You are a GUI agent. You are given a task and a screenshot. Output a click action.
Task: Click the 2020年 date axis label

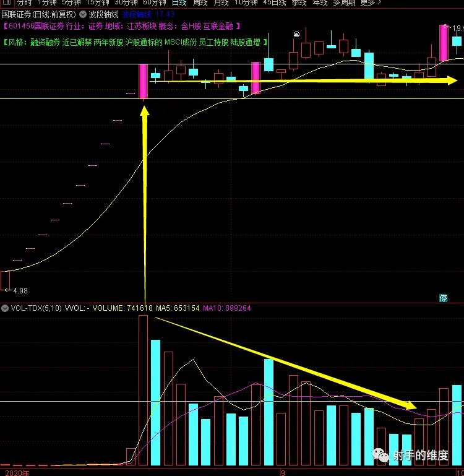coord(17,473)
